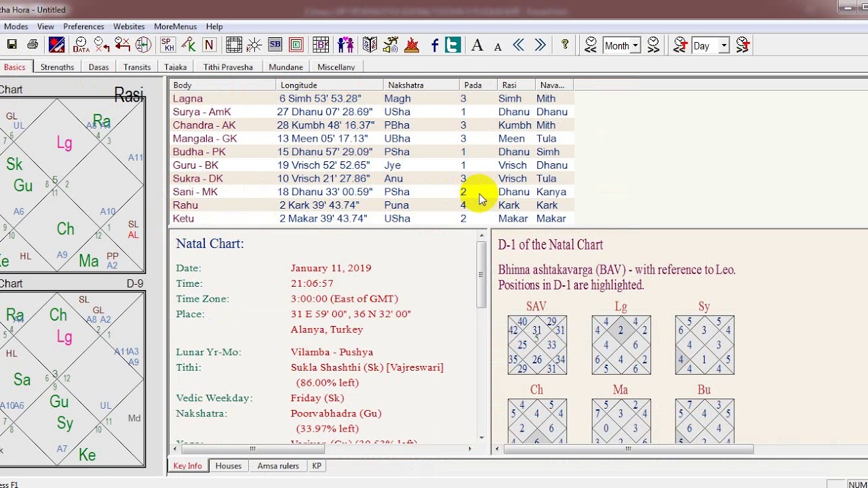Screen dimensions: 868x488
Task: Click the Ma ashtakavarga mini chart
Action: (x=620, y=421)
